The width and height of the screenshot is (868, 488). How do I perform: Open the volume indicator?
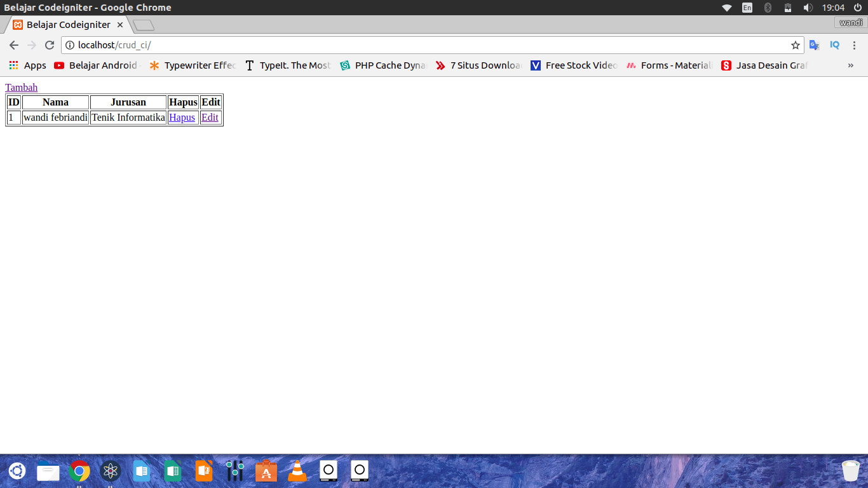808,8
